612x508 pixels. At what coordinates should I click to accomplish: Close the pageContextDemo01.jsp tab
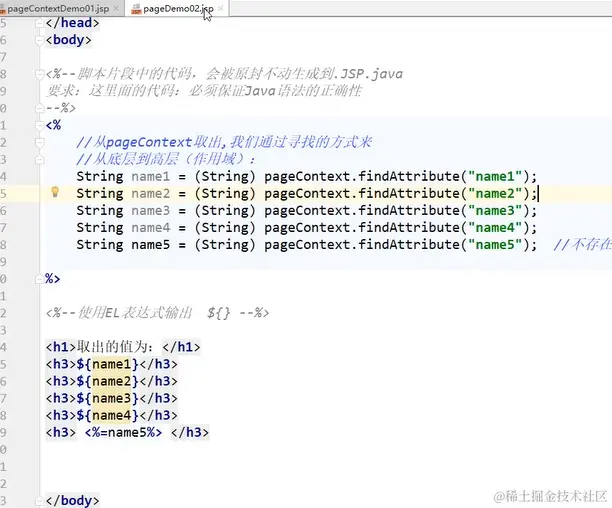tap(116, 9)
